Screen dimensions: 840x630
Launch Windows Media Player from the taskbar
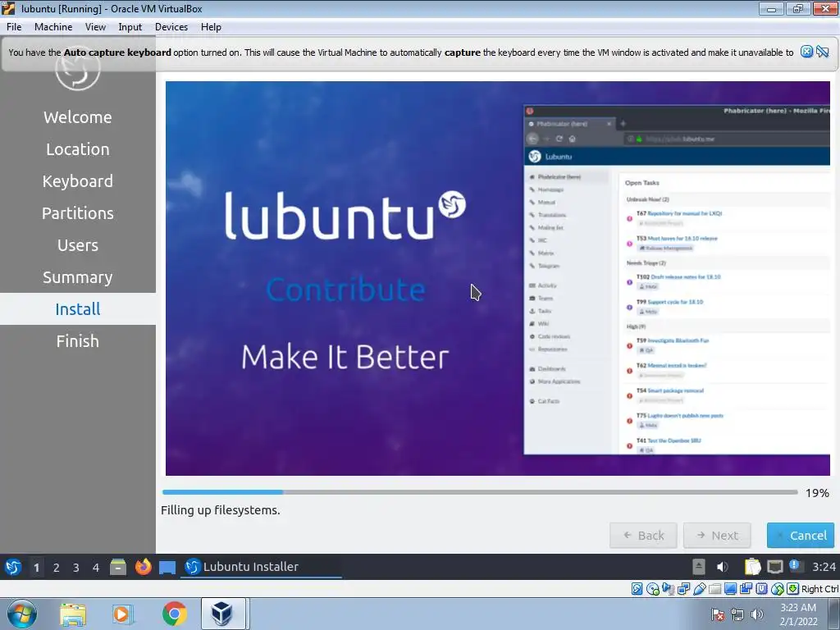[122, 614]
